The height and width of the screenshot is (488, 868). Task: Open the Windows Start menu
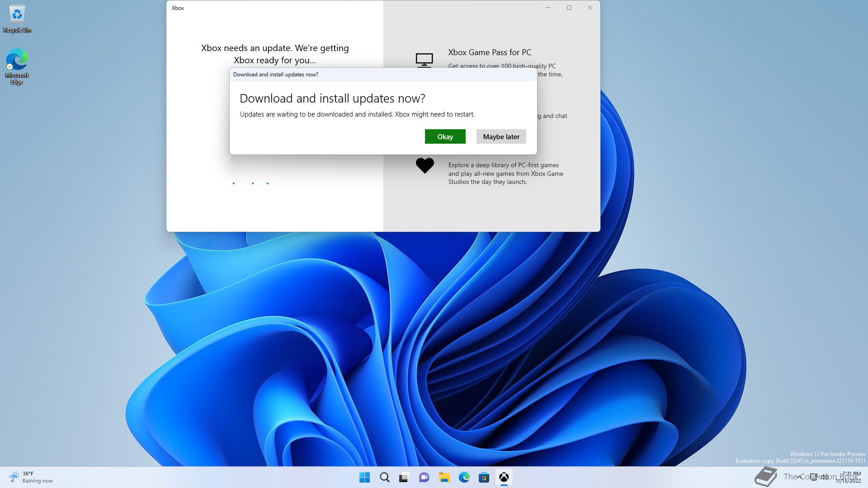(364, 477)
